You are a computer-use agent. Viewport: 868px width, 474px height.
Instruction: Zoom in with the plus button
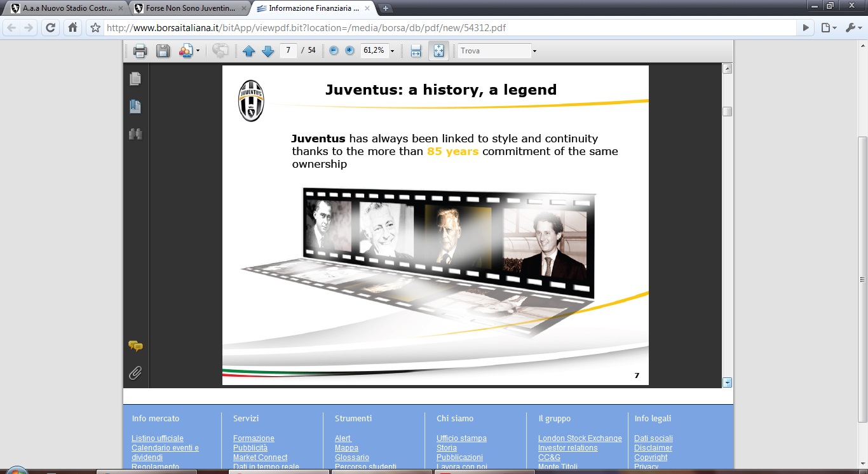click(x=349, y=50)
